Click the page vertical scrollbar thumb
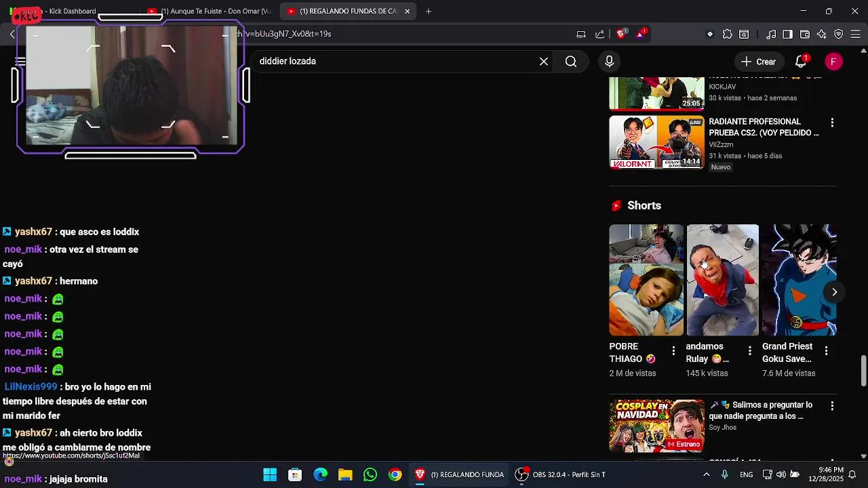This screenshot has width=868, height=488. point(863,369)
